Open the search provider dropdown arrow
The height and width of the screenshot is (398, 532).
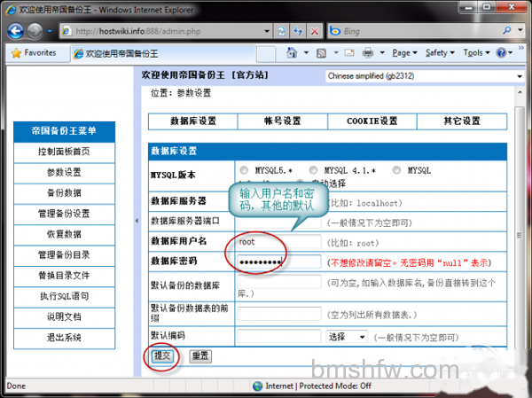520,30
